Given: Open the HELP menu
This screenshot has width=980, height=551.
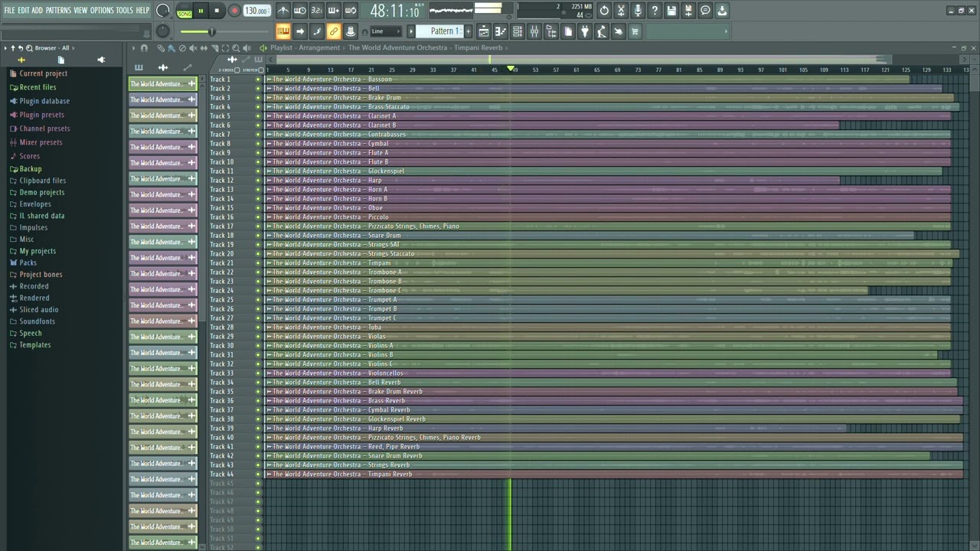Looking at the screenshot, I should (143, 11).
